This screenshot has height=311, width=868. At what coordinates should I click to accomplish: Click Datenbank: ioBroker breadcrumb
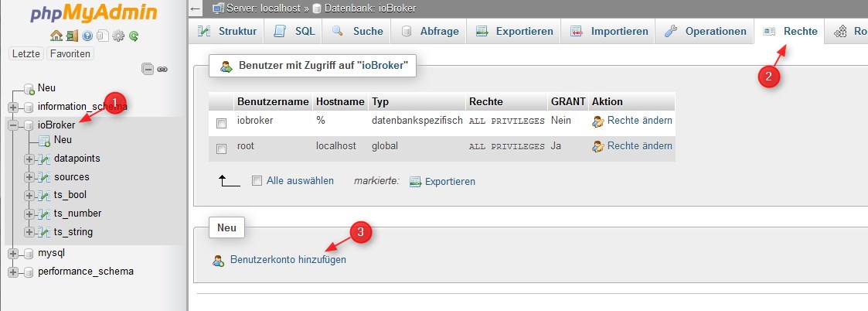click(x=369, y=9)
